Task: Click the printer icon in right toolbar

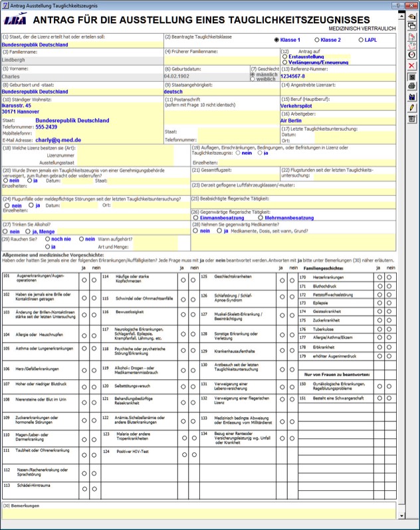Action: point(412,86)
